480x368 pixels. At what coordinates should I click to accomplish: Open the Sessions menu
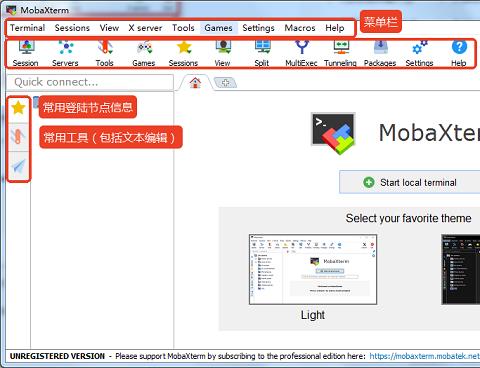72,28
